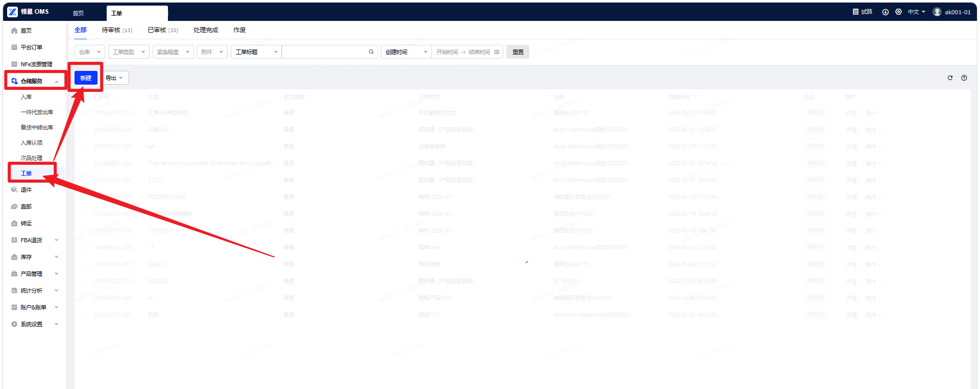Click the 产品管理 sidebar icon
This screenshot has width=980, height=389.
click(x=14, y=274)
